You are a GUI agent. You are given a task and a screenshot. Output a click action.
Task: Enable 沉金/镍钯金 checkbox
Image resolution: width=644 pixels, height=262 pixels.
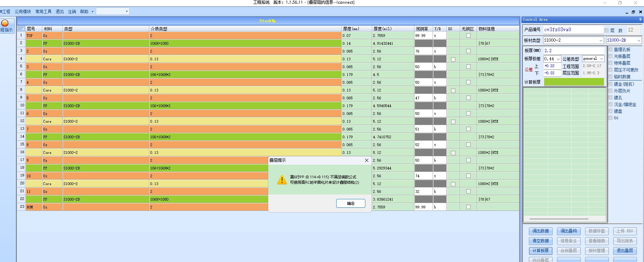tap(610, 104)
